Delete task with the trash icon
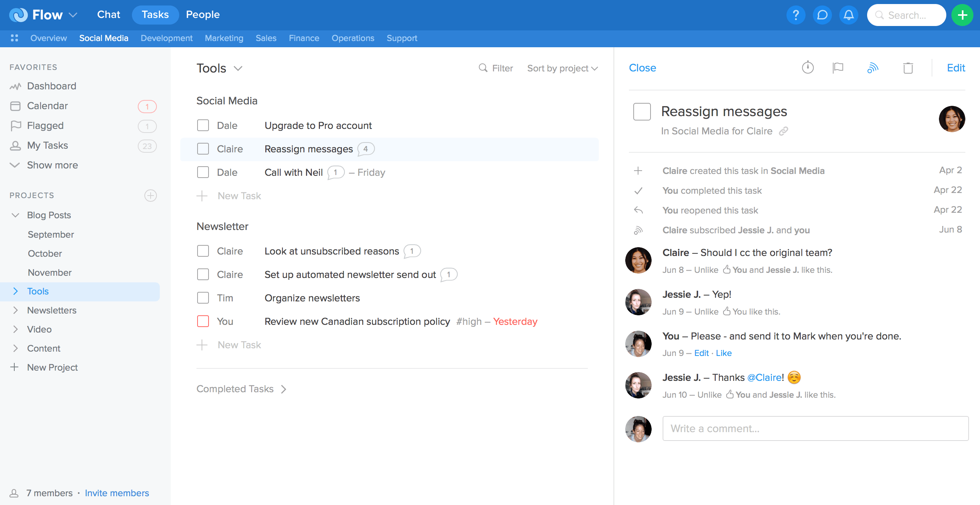The image size is (980, 505). tap(908, 68)
